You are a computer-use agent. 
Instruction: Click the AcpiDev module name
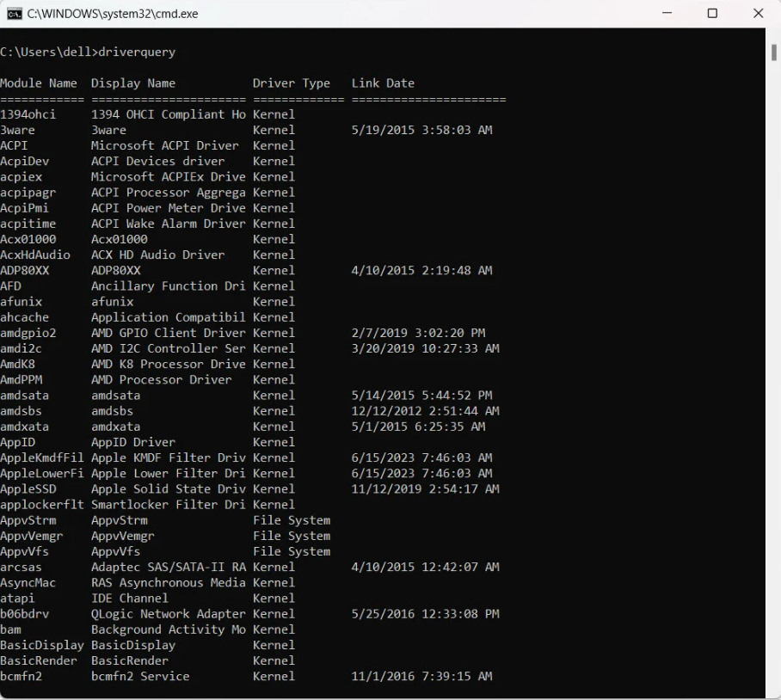(24, 162)
